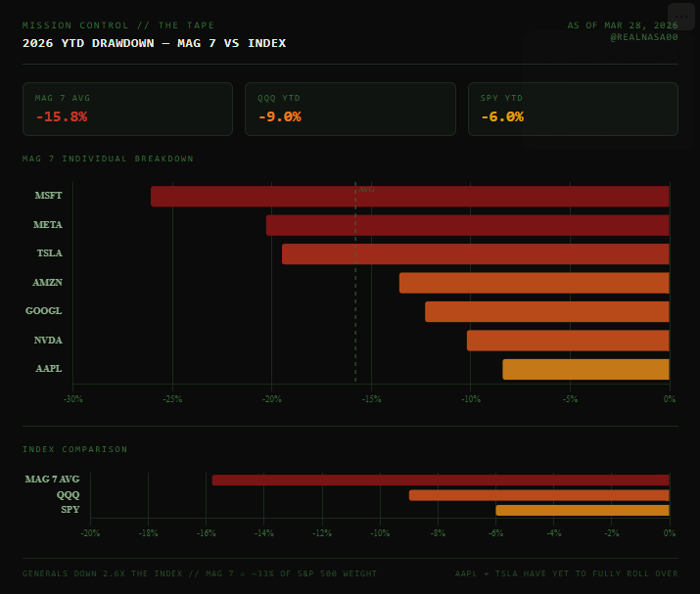Select the TSLA drawdown bar
The width and height of the screenshot is (700, 594).
coord(476,253)
